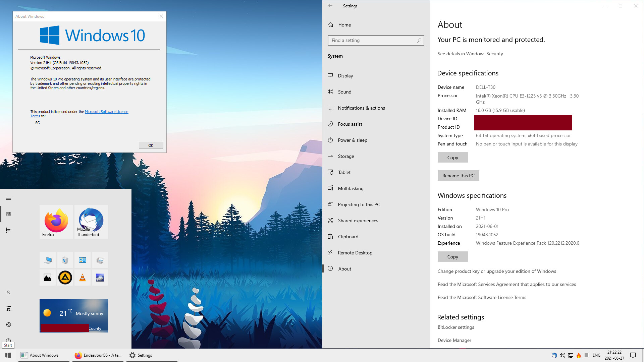Open Multitasking settings
This screenshot has height=362, width=644.
pyautogui.click(x=376, y=188)
